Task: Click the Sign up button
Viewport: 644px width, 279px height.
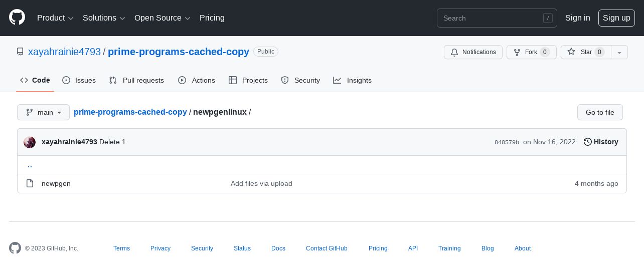Action: [x=616, y=18]
